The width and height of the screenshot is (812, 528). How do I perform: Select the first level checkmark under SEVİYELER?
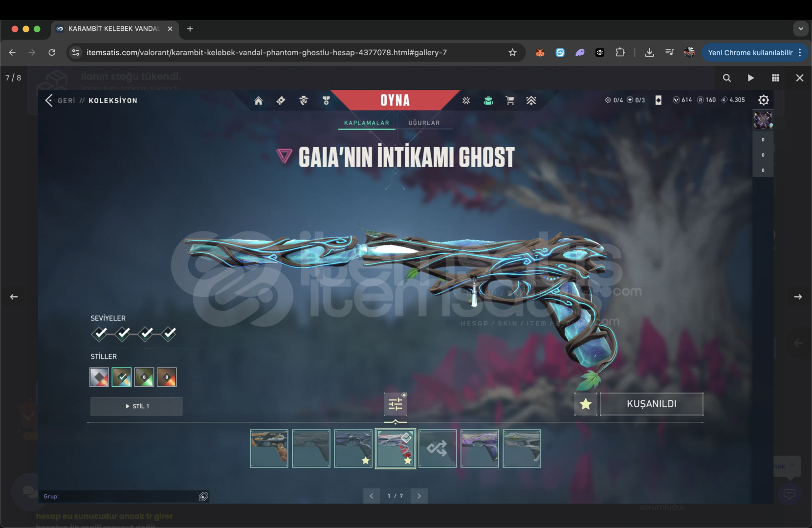coord(100,333)
